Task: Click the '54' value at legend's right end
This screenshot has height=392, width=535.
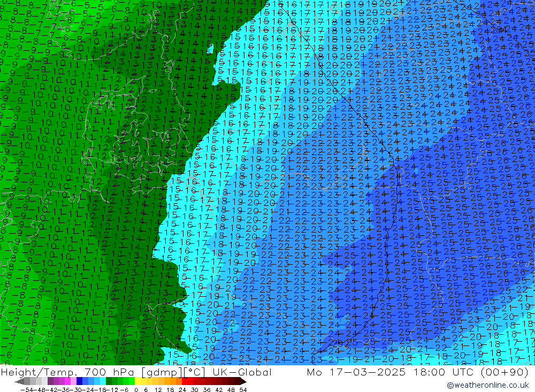Action: coord(243,390)
